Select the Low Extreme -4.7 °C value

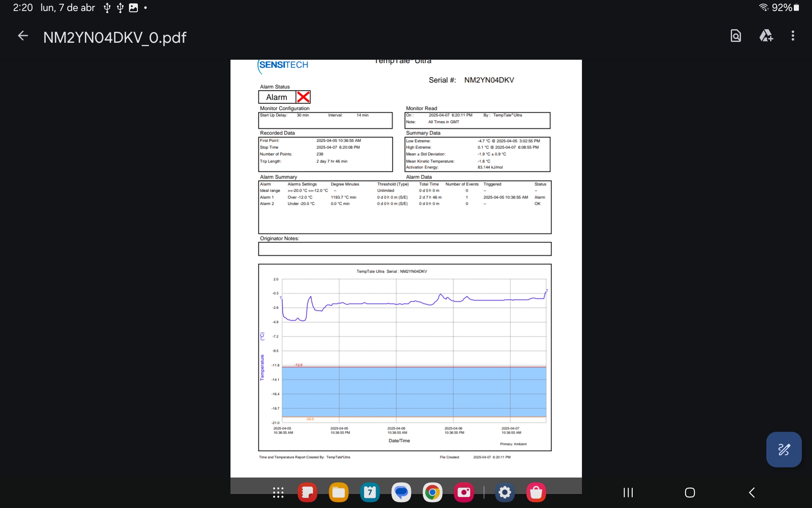[509, 141]
